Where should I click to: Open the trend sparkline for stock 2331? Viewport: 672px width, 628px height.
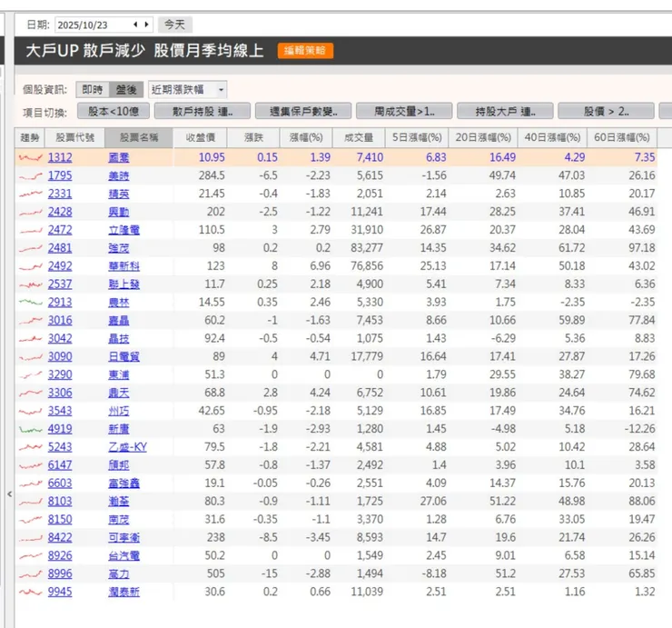[x=31, y=194]
